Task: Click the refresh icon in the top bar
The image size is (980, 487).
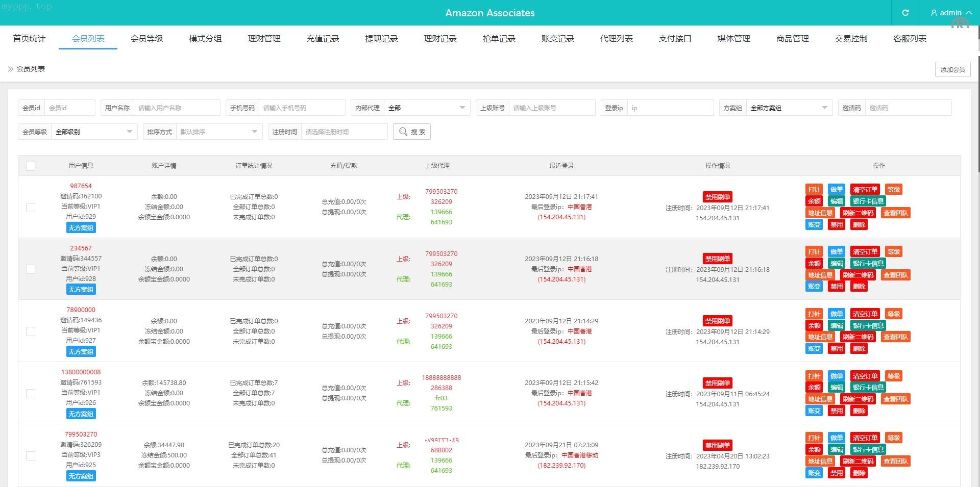Action: pos(905,13)
